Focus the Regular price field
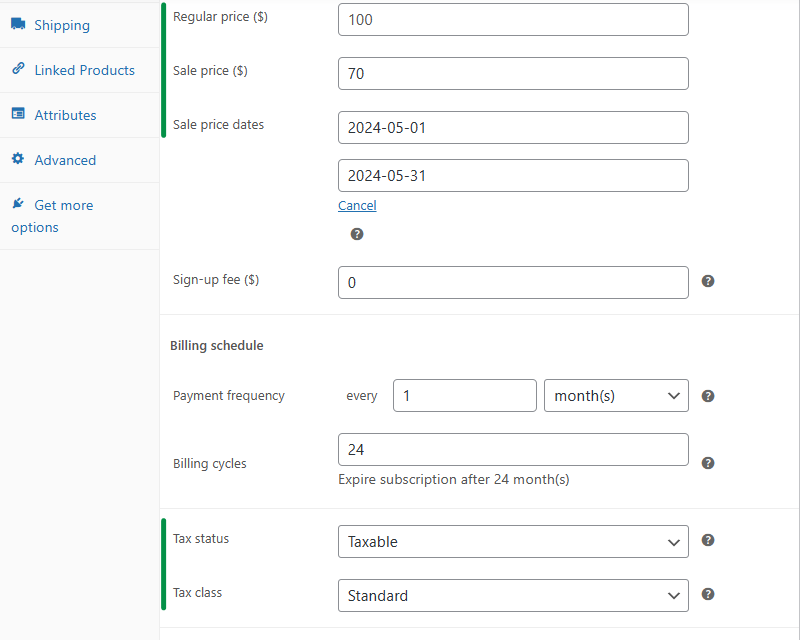This screenshot has height=640, width=800. [513, 20]
